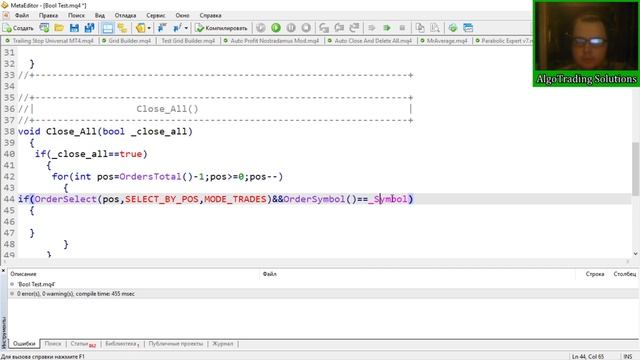This screenshot has width=640, height=360.
Task: Switch to MrAverage.mq4 tab
Action: point(444,41)
